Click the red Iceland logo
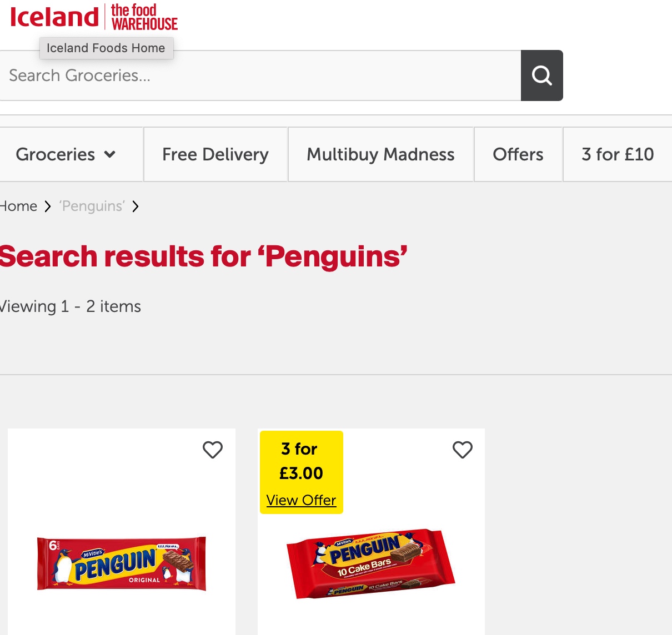Viewport: 672px width, 635px height. 54,17
